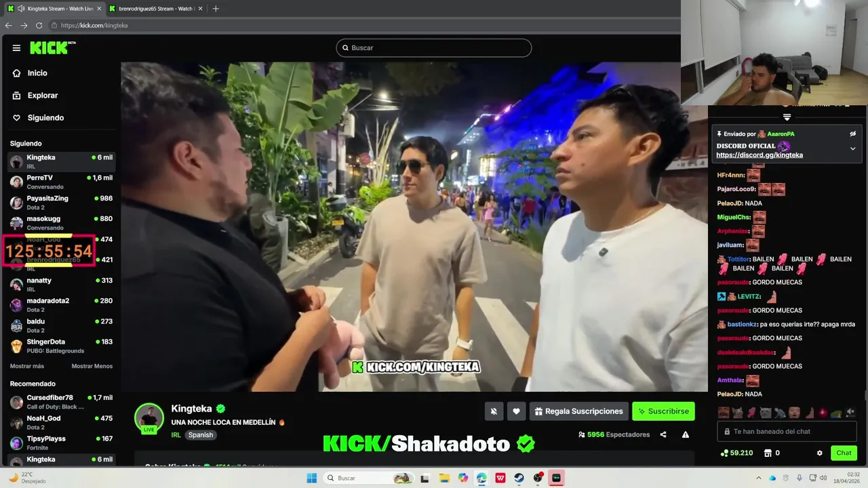
Task: Open recommended channel NoaH_God
Action: pyautogui.click(x=61, y=422)
